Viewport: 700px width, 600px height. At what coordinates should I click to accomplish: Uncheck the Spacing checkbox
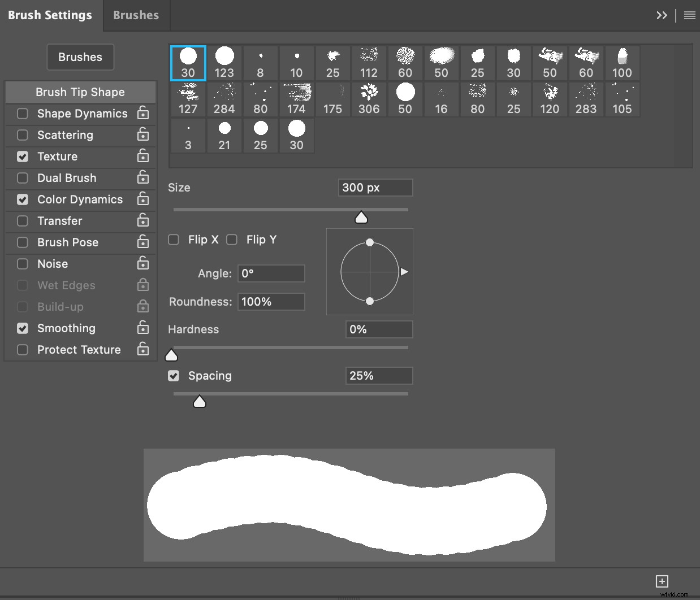coord(174,376)
